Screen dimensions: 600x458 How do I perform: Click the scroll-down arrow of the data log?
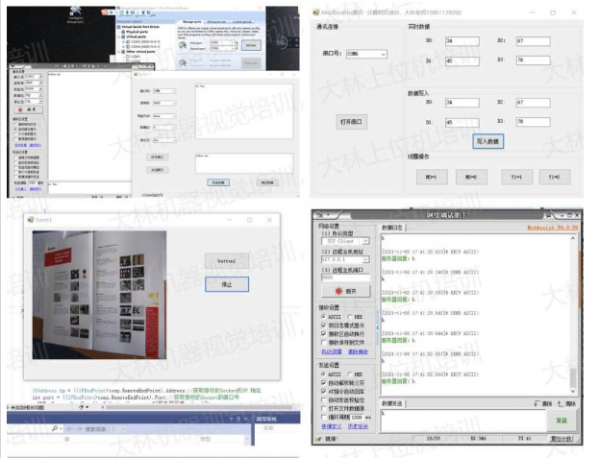(x=572, y=391)
